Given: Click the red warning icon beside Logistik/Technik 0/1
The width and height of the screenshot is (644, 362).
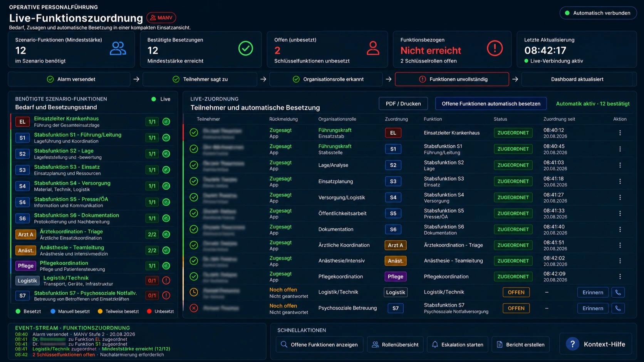Looking at the screenshot, I should [x=166, y=280].
